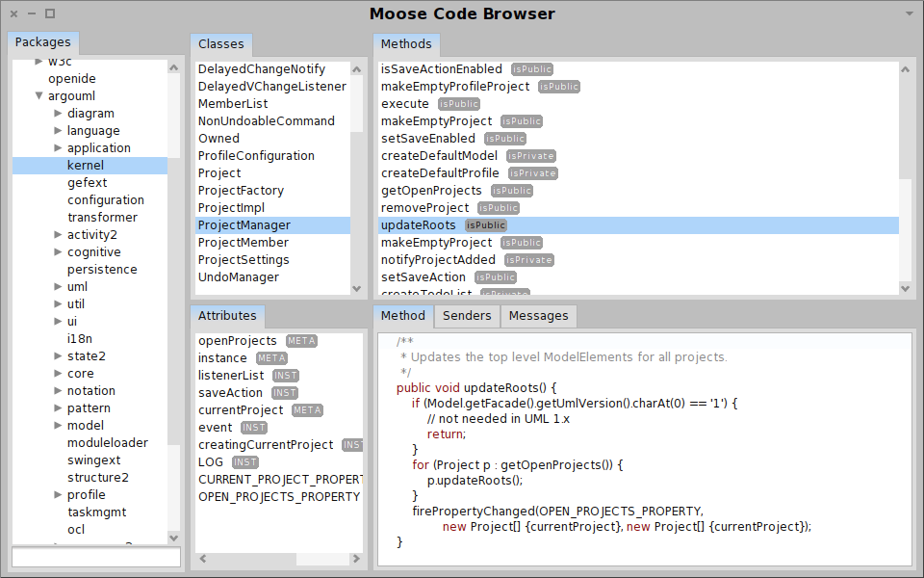This screenshot has width=924, height=578.
Task: Select the OPEN_PROJECTS_PROPERTY attribute
Action: [x=279, y=497]
